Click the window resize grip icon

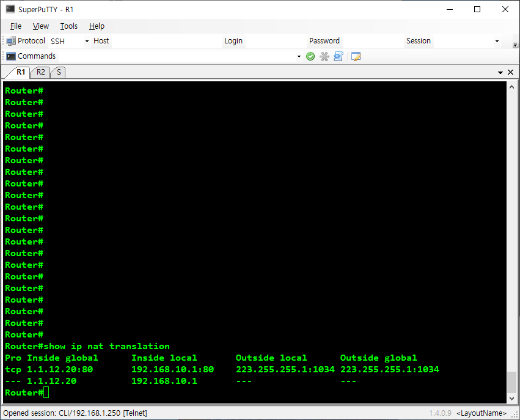tap(515, 414)
